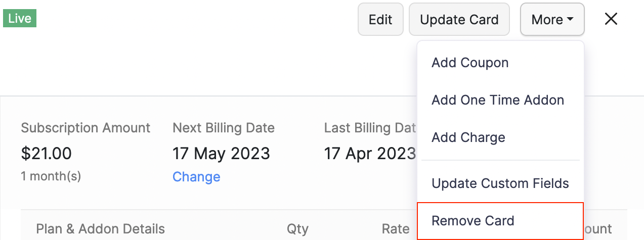The image size is (644, 240).
Task: Choose Remove Card from the menu
Action: [473, 221]
